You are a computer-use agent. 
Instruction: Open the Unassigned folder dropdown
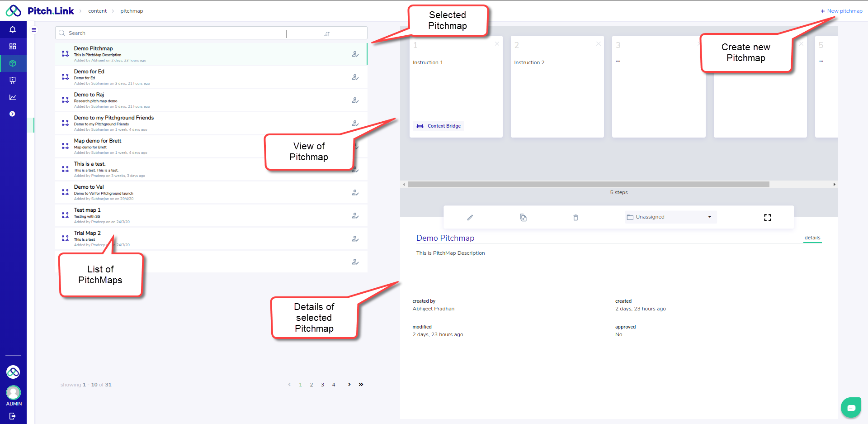(x=670, y=217)
